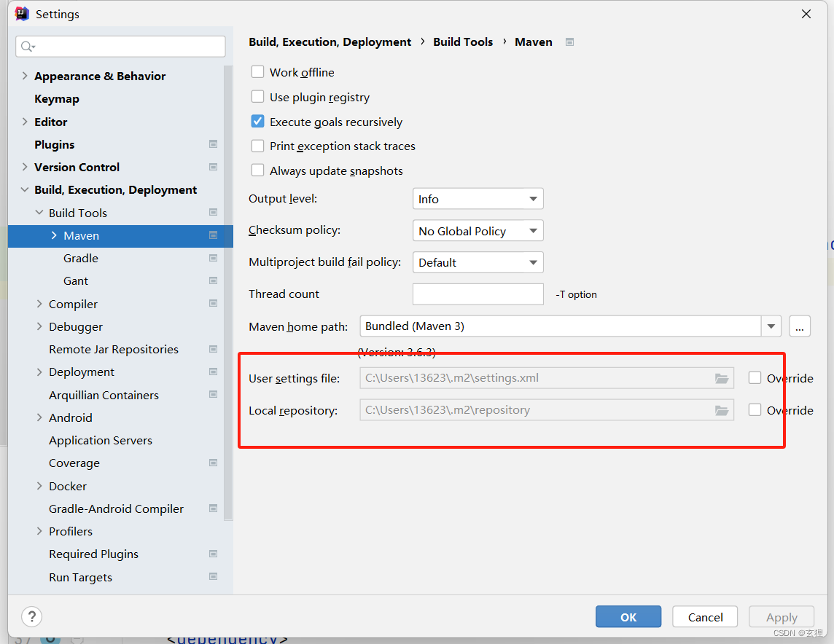The image size is (834, 644).
Task: Click the project-level icon beside Arquillian Containers
Action: click(x=214, y=394)
